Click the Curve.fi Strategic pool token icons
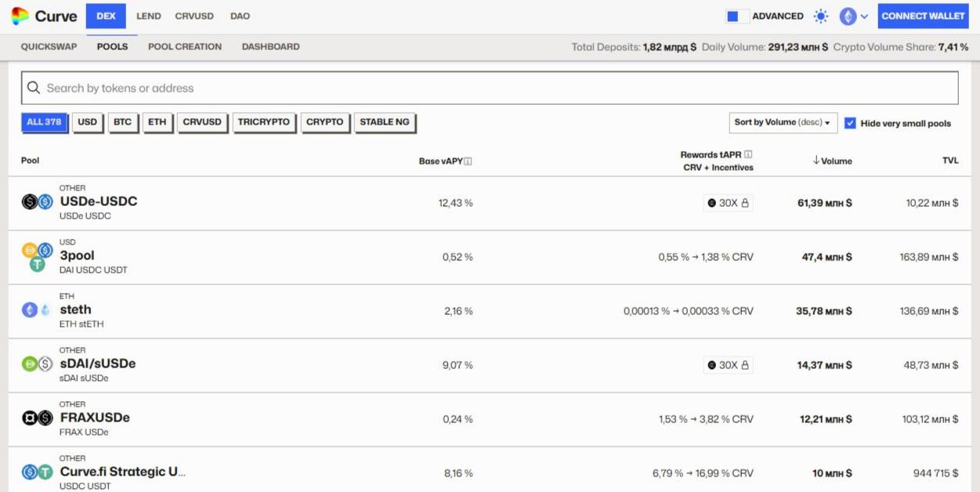This screenshot has height=492, width=980. (37, 472)
